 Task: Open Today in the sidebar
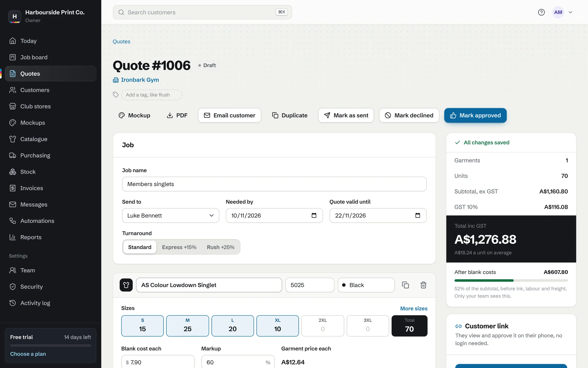pos(51,41)
